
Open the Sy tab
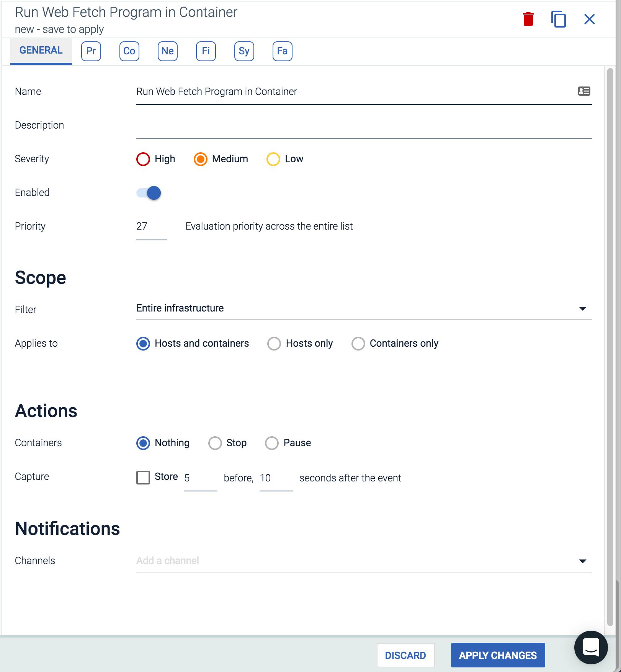click(x=244, y=51)
